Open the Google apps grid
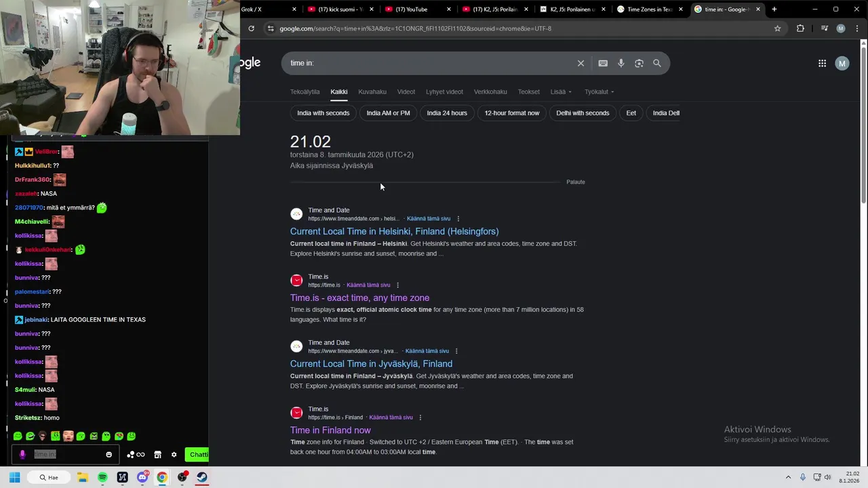 point(822,63)
